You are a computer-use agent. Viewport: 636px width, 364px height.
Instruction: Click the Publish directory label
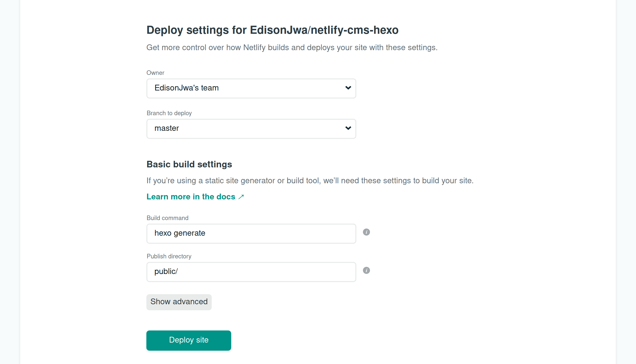point(169,256)
